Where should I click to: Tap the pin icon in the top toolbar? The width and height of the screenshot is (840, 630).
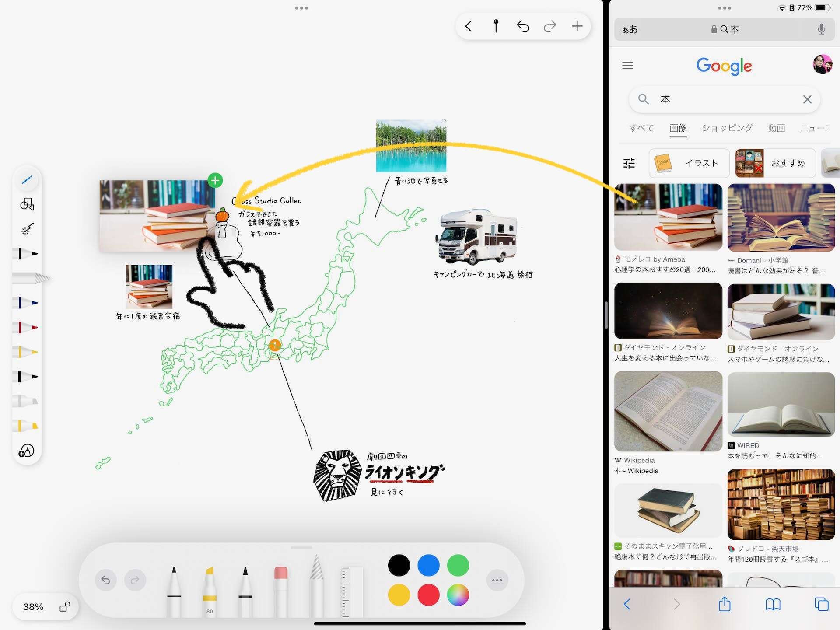[x=496, y=26]
